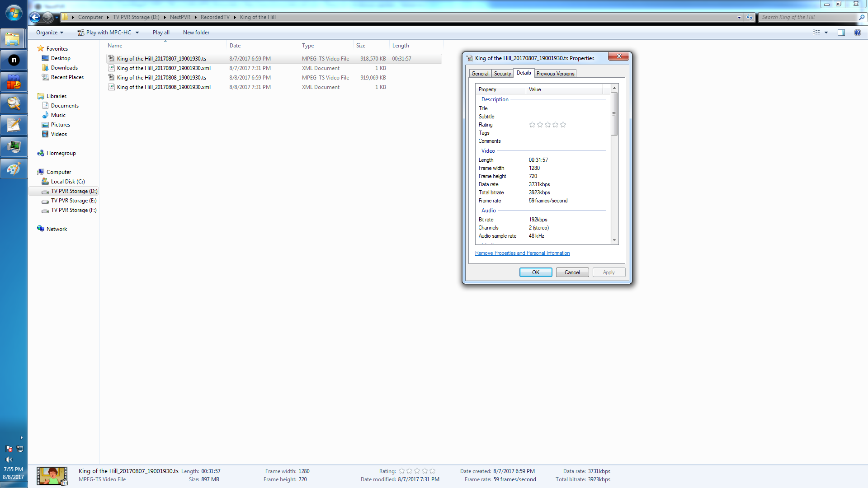Viewport: 868px width, 488px height.
Task: Click Play all in toolbar
Action: (161, 33)
